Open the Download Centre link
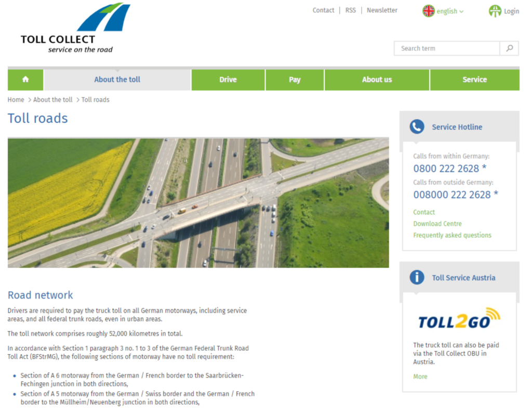The height and width of the screenshot is (414, 532). point(437,224)
